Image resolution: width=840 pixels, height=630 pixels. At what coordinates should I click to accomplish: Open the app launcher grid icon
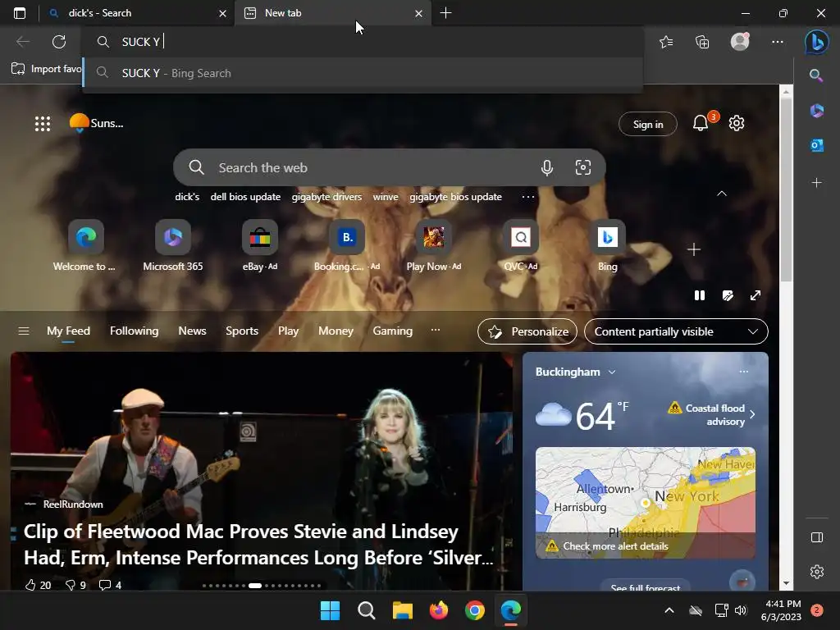(x=43, y=124)
